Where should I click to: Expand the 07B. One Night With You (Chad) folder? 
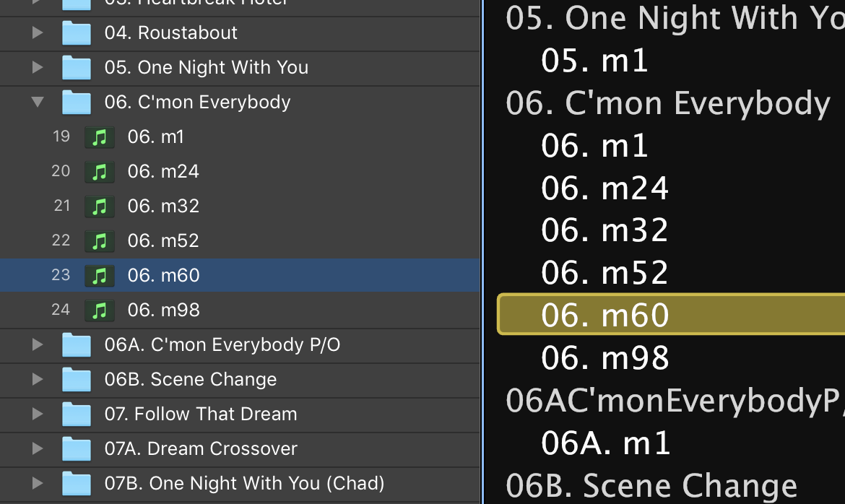[38, 483]
